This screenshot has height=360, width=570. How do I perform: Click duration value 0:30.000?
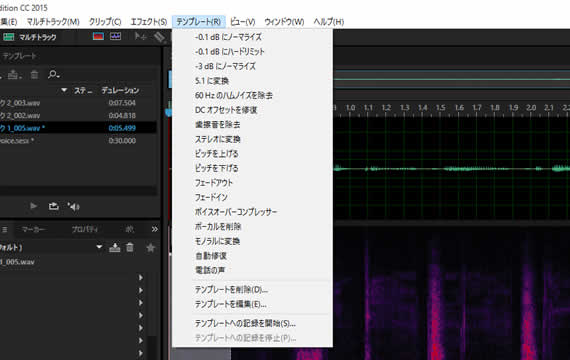122,141
